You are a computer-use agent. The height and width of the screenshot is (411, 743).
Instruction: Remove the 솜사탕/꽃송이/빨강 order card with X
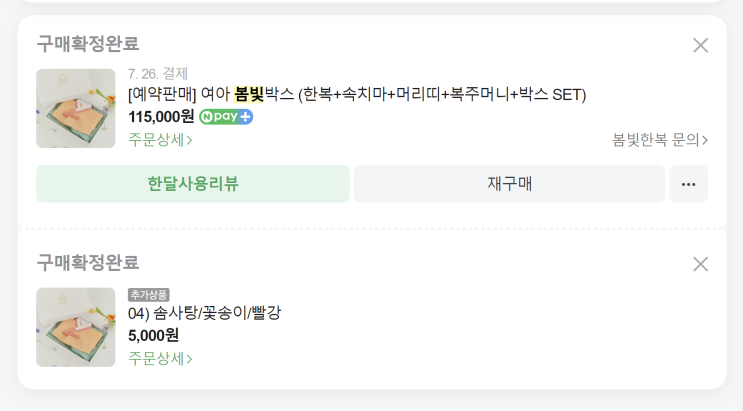point(700,264)
